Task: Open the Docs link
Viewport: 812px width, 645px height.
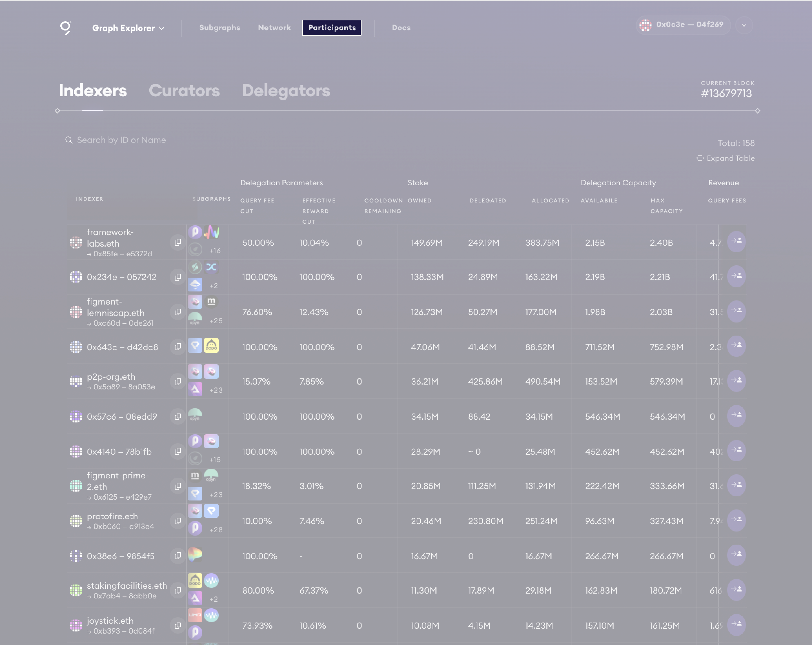Action: [x=401, y=28]
